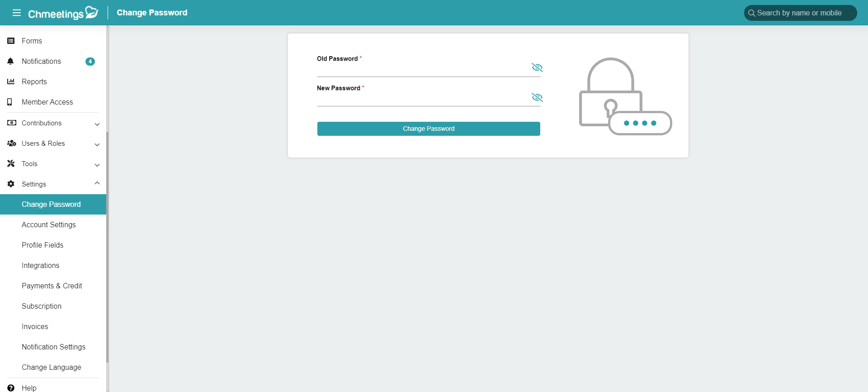Open Notifications in sidebar
Image resolution: width=868 pixels, height=392 pixels.
click(x=53, y=61)
